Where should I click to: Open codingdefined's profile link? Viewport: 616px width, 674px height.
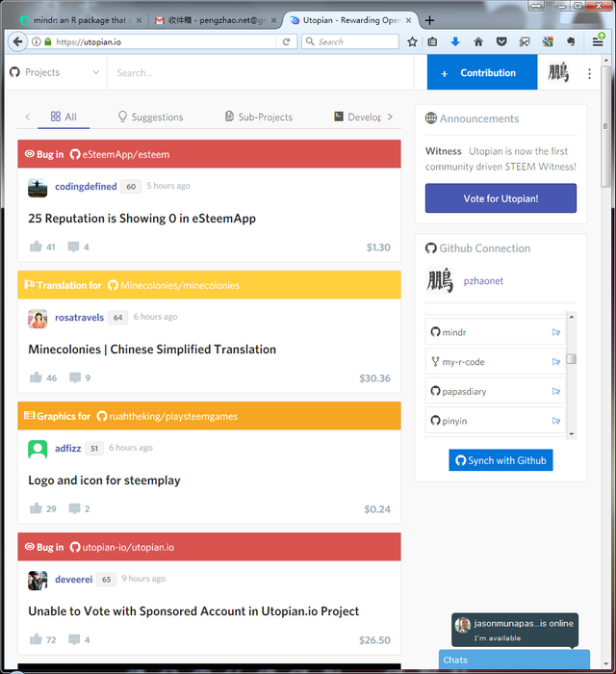coord(86,187)
